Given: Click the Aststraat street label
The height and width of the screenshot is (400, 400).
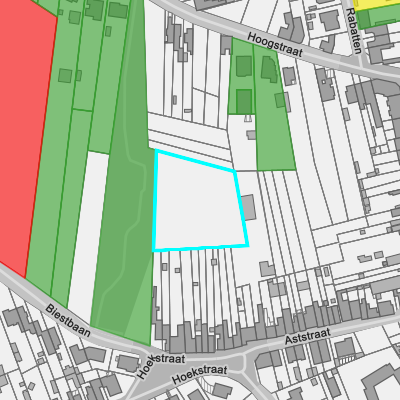Looking at the screenshot, I should click(308, 336).
